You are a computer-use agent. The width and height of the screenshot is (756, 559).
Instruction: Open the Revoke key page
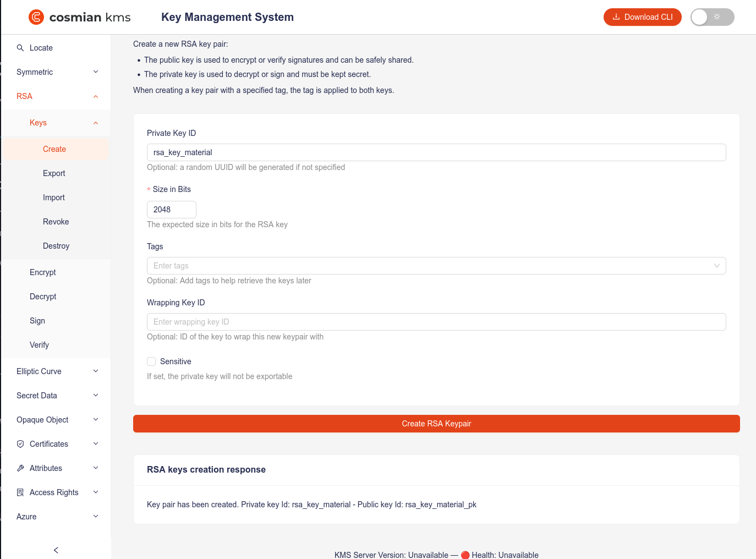click(56, 222)
